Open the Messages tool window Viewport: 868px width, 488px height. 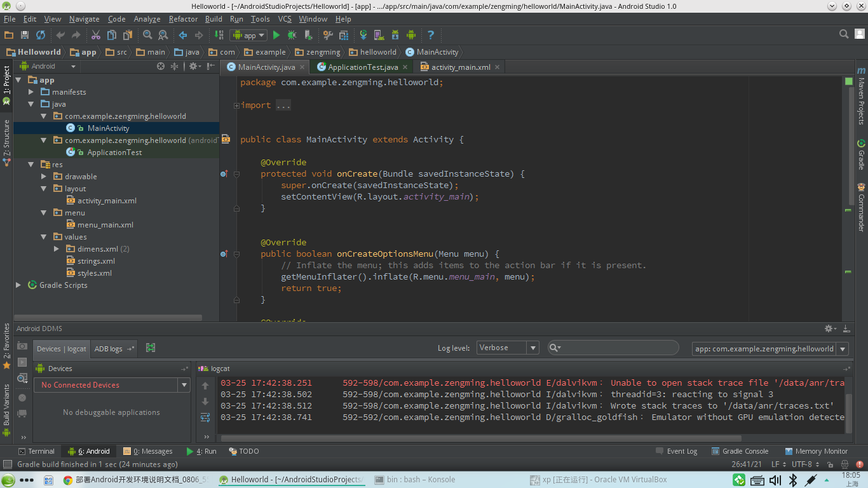point(148,451)
